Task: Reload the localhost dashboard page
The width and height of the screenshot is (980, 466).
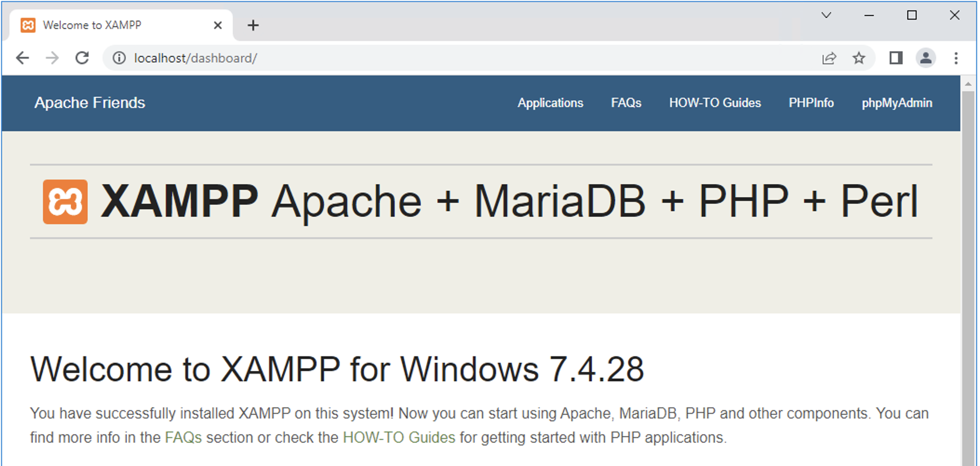Action: coord(82,58)
